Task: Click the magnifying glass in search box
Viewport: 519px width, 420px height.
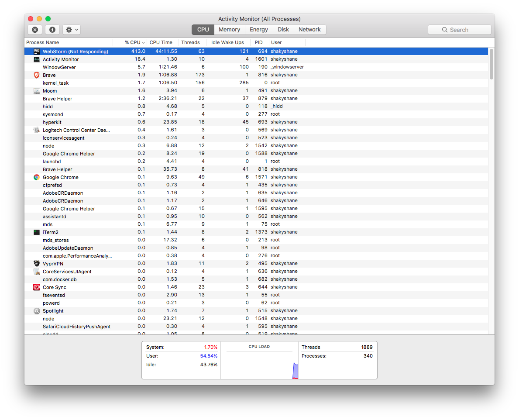Action: [444, 30]
